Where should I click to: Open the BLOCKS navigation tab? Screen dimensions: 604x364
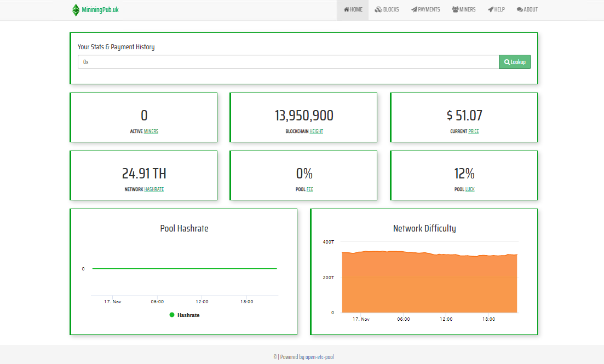coord(387,10)
